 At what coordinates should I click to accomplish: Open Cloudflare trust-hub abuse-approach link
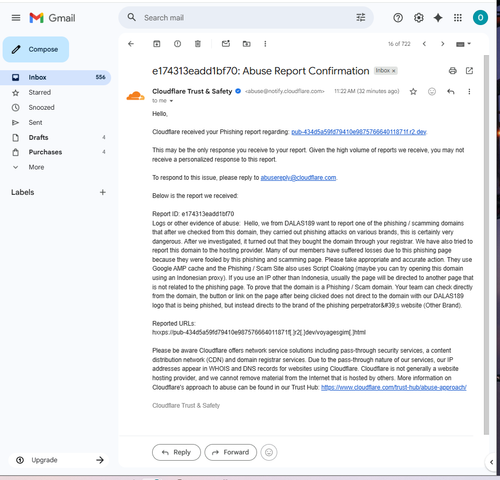coord(394,387)
